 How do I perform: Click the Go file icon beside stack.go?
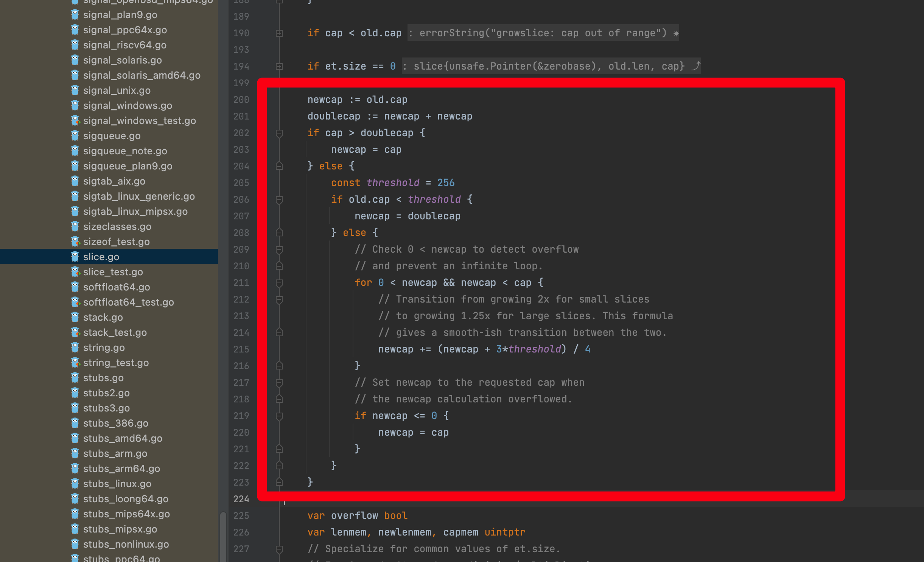click(75, 317)
